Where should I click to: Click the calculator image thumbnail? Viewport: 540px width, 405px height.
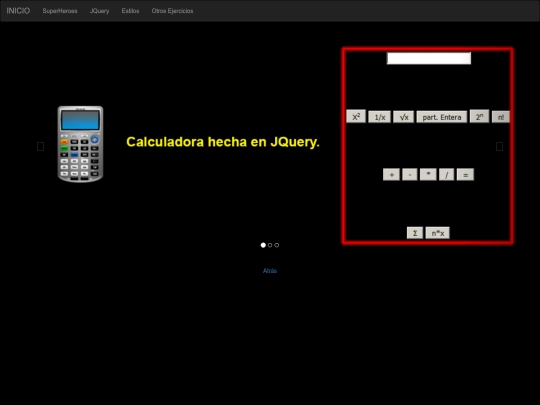(80, 144)
